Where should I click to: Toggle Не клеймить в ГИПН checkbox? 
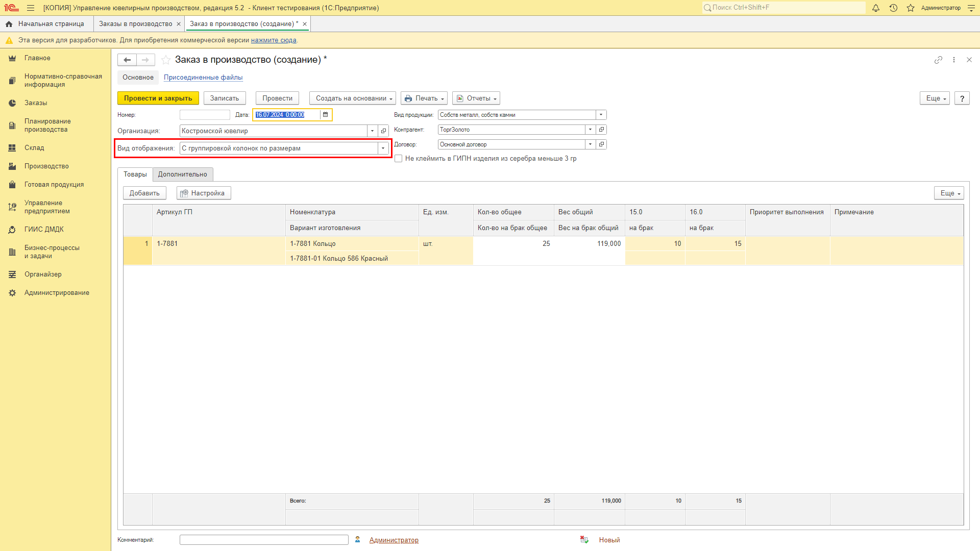(399, 159)
